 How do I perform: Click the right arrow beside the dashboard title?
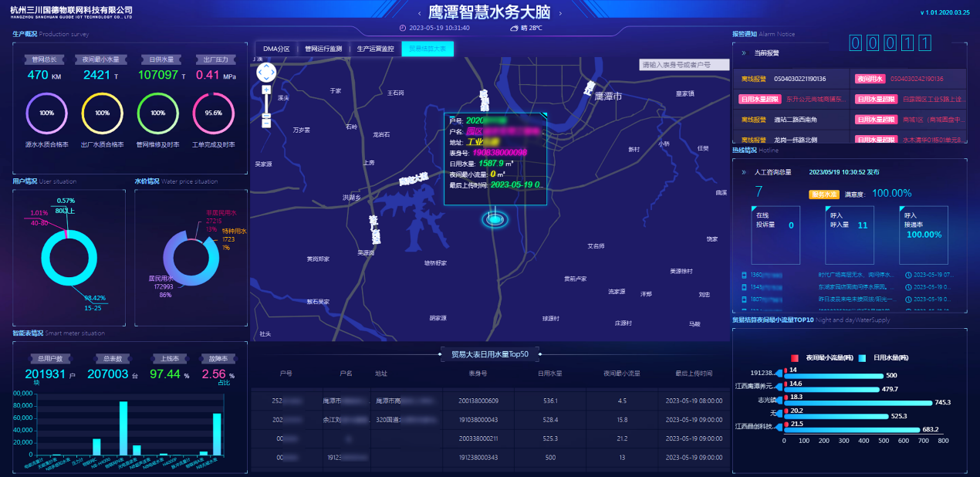pyautogui.click(x=560, y=13)
